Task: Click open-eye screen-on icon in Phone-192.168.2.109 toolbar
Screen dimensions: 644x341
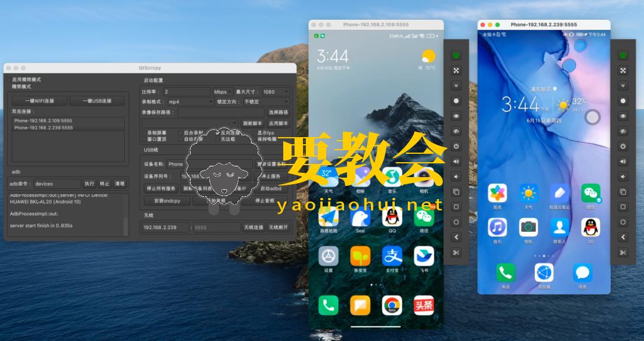Action: (456, 116)
